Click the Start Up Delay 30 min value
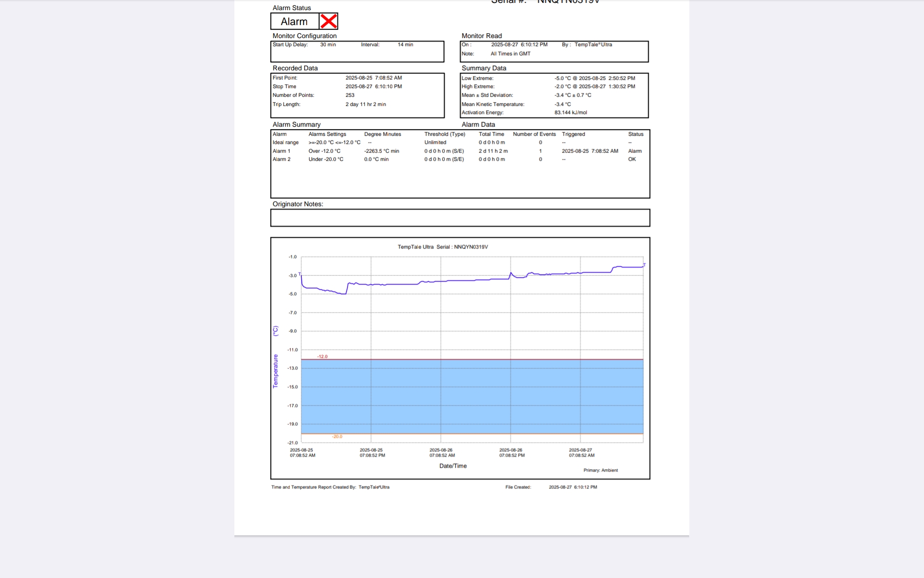This screenshot has height=578, width=924. click(x=328, y=45)
